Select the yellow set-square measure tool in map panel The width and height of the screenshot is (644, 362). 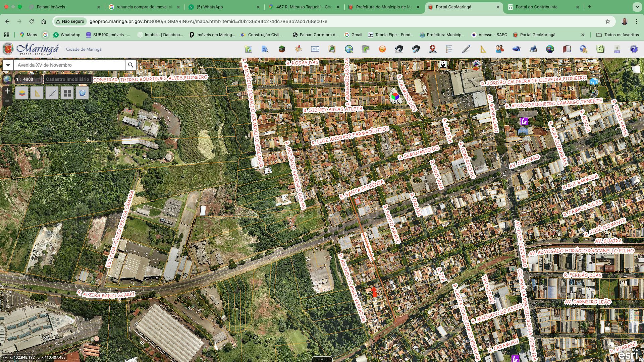point(37,93)
